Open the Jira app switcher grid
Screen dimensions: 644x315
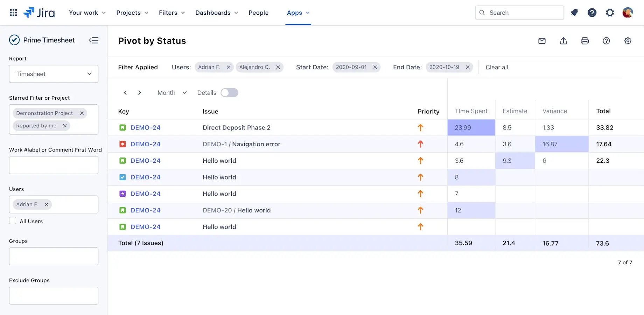(x=13, y=13)
